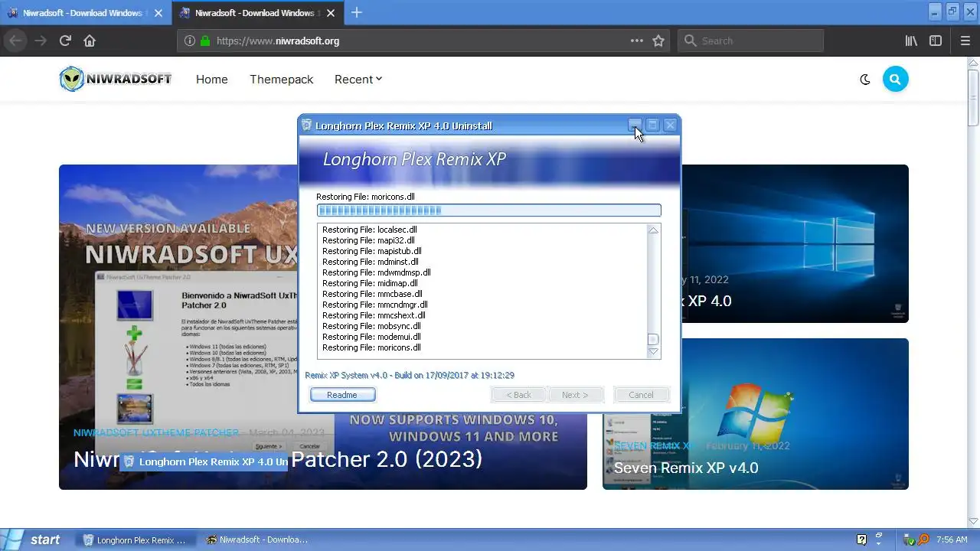Viewport: 980px width, 551px height.
Task: Click the green padlock site security icon
Action: pos(205,41)
